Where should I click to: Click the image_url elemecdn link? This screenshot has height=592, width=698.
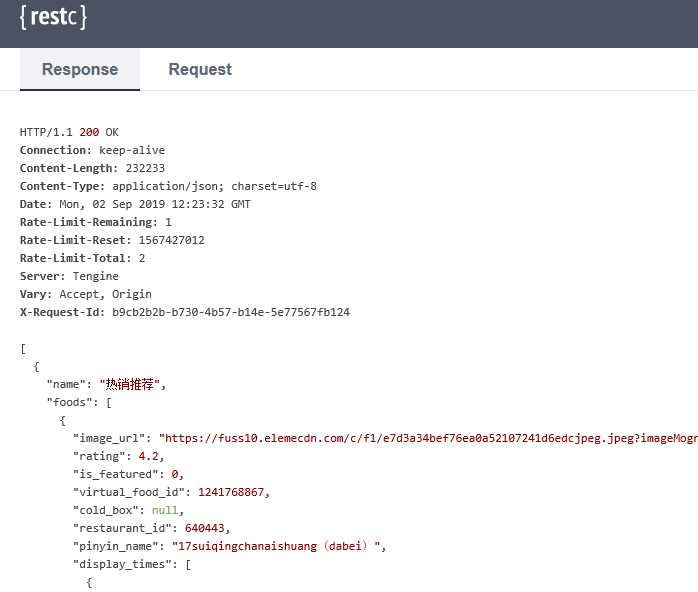coord(428,438)
